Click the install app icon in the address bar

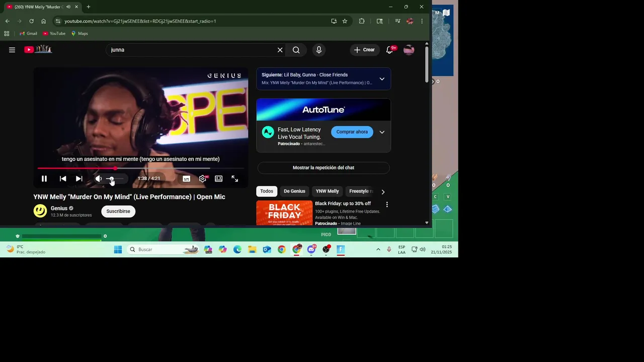(334, 21)
